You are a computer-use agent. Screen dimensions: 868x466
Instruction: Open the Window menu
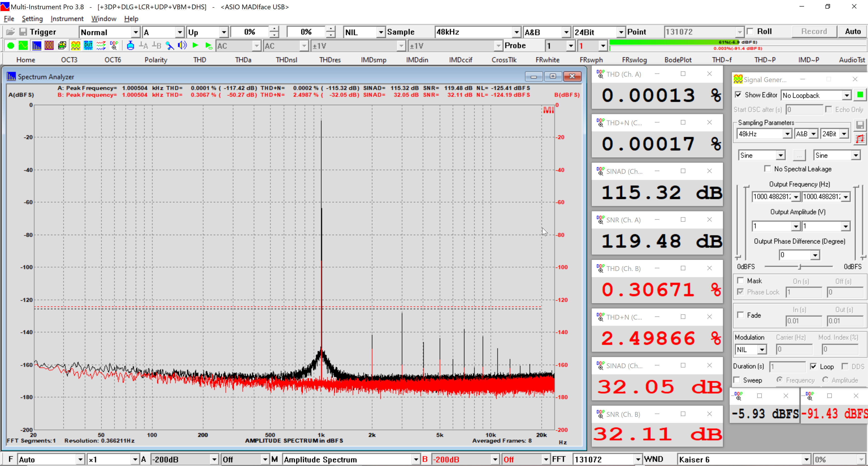[104, 19]
